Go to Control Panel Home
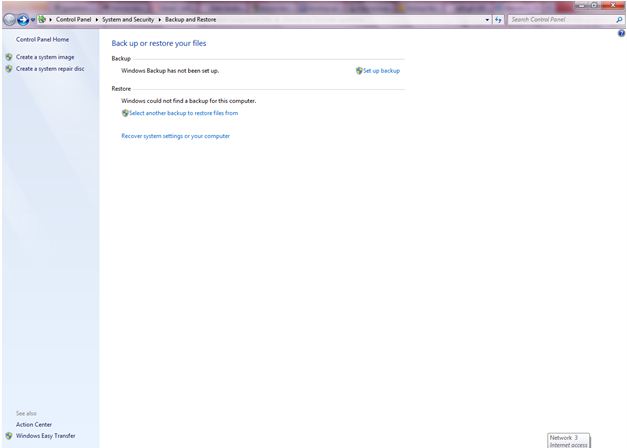The image size is (627, 448). (x=42, y=39)
